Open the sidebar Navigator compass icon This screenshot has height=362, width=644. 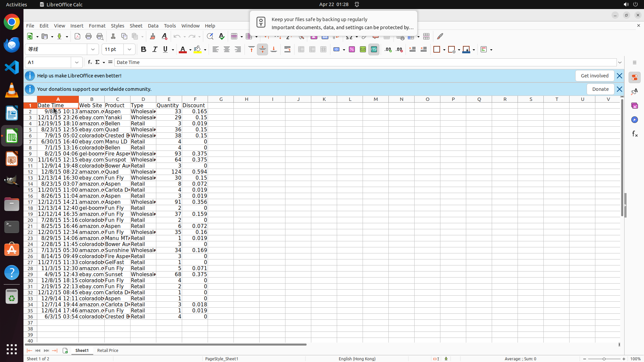634,120
